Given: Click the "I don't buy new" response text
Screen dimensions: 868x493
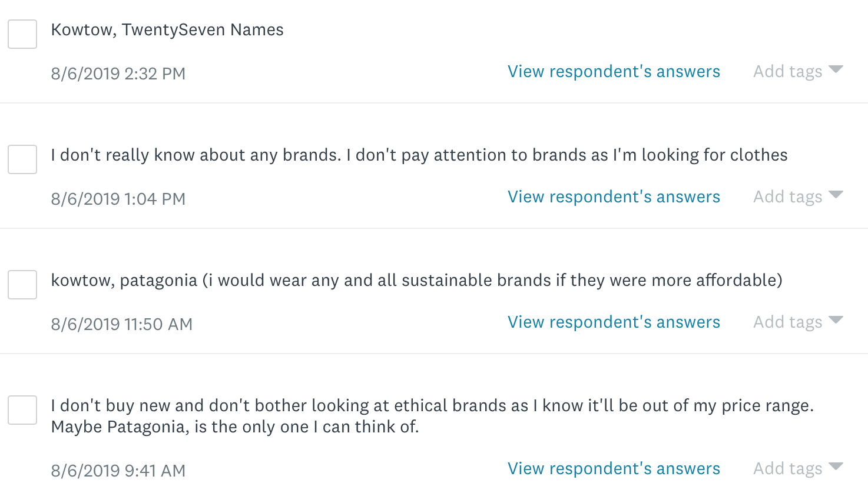Looking at the screenshot, I should point(432,416).
